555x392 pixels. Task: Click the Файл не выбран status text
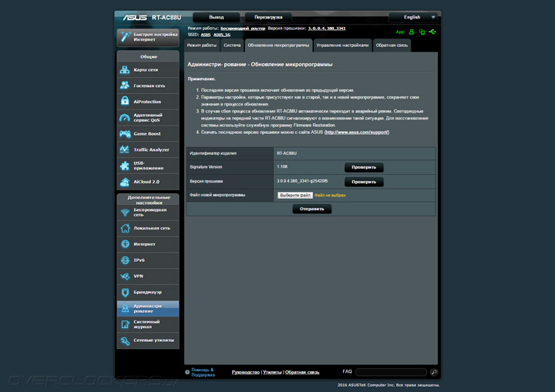330,196
